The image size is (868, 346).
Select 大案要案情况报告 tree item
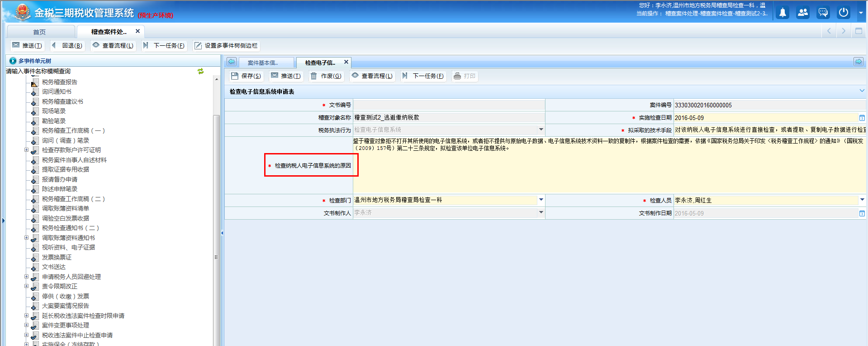(66, 306)
